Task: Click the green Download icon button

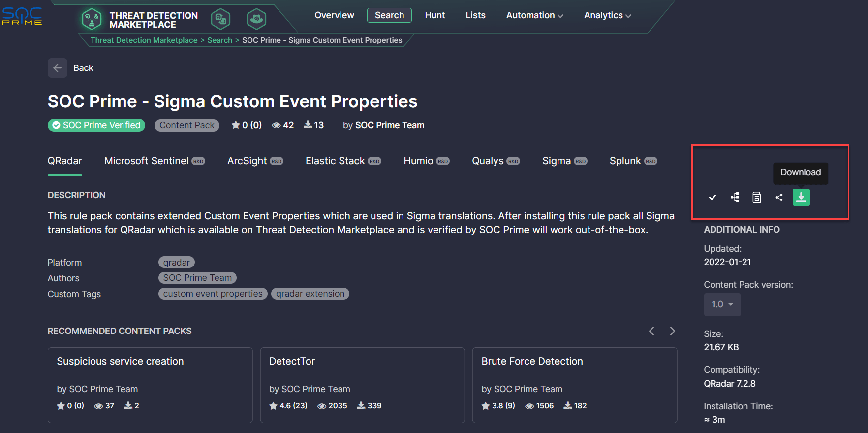Action: pyautogui.click(x=801, y=198)
